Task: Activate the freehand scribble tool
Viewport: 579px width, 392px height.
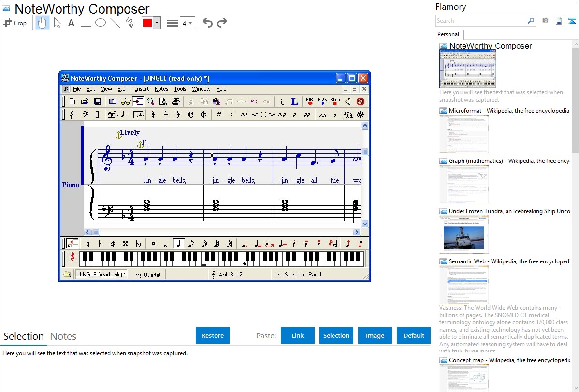Action: (130, 23)
